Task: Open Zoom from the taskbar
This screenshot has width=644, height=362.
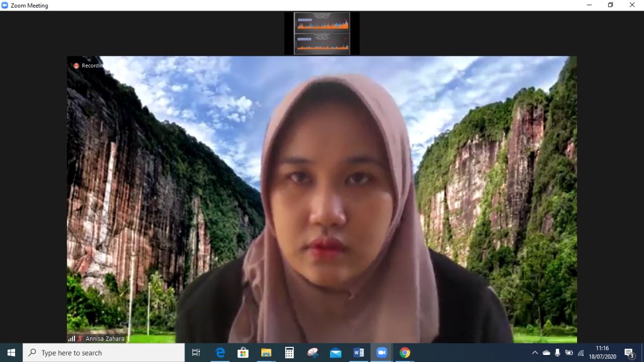Action: pos(381,353)
